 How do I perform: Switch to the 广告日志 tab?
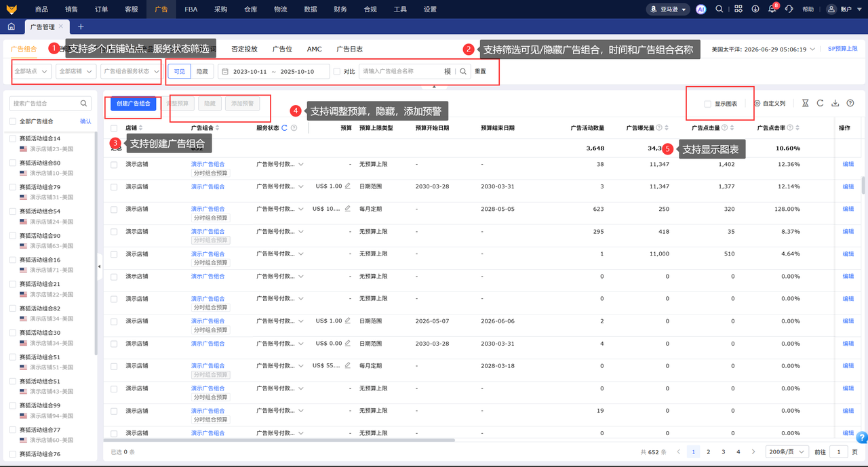click(350, 49)
